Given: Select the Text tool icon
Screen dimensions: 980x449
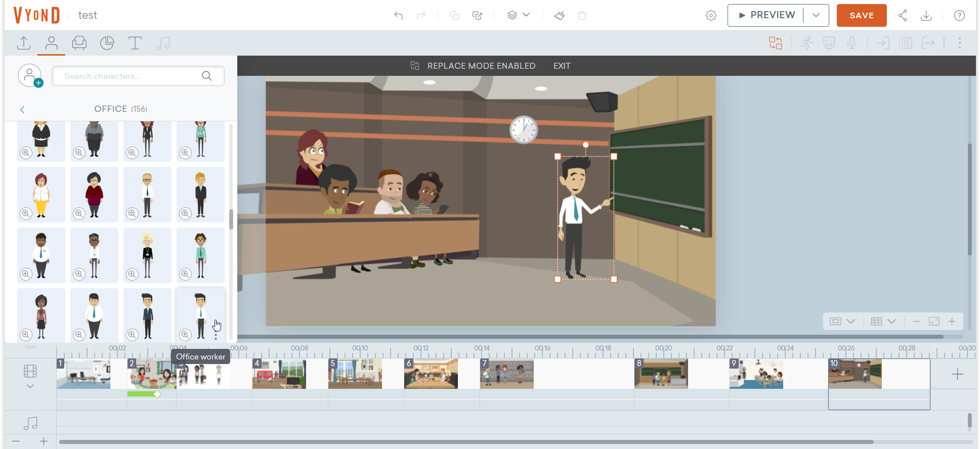Looking at the screenshot, I should (x=135, y=43).
